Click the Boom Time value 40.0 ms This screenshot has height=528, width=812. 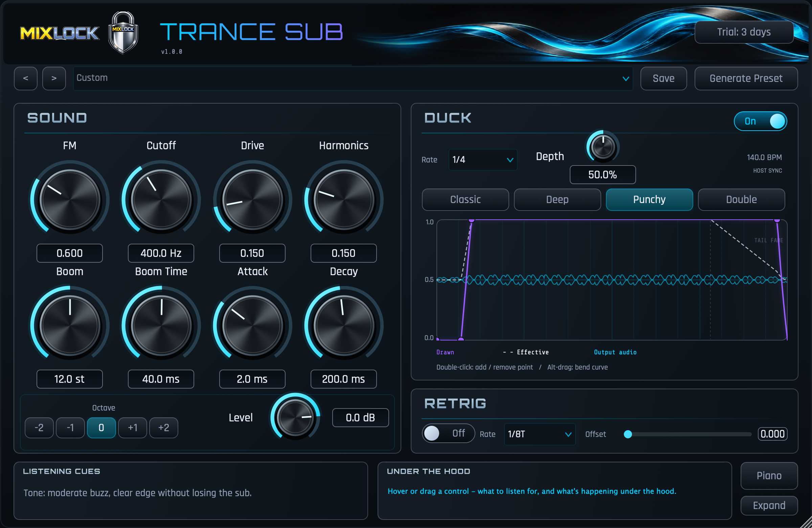(161, 379)
